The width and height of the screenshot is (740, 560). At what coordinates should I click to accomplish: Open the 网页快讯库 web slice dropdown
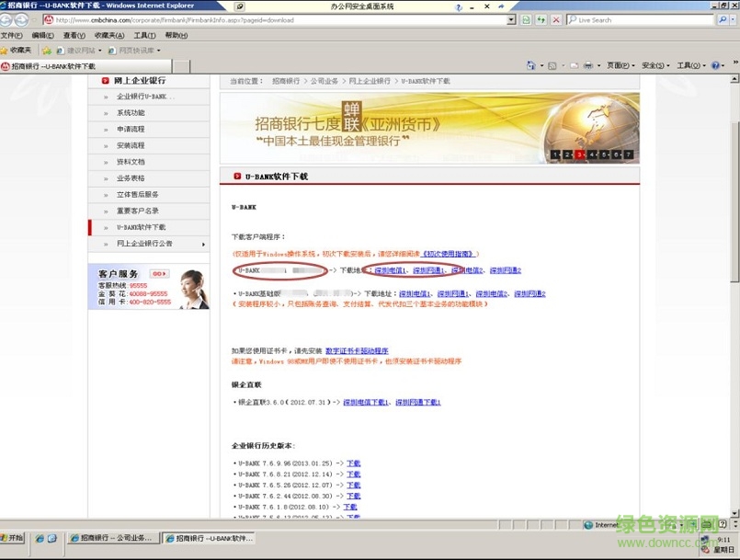pos(134,50)
